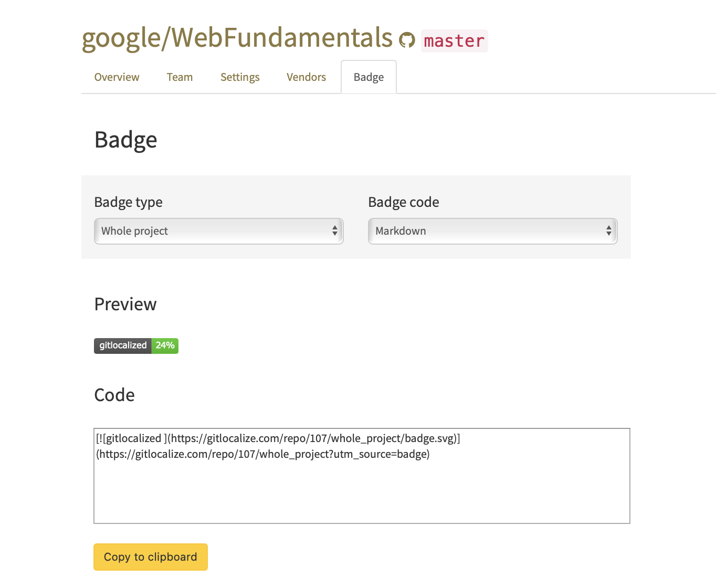Select the Badge tab
This screenshot has height=588, width=716.
pyautogui.click(x=368, y=77)
